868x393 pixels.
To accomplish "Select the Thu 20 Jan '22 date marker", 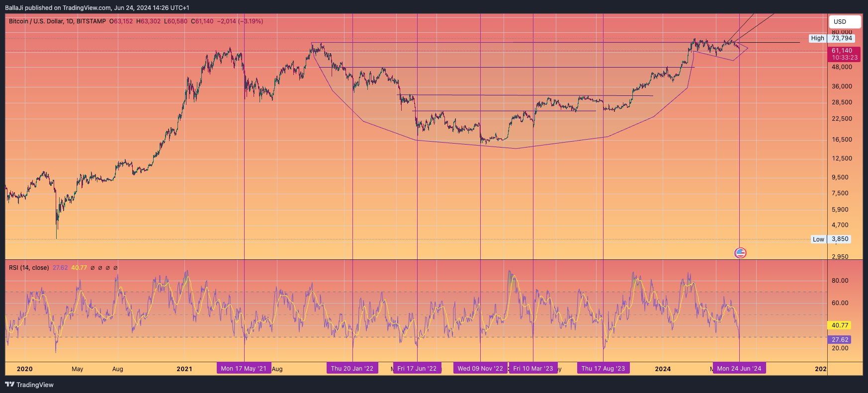I will [x=352, y=368].
